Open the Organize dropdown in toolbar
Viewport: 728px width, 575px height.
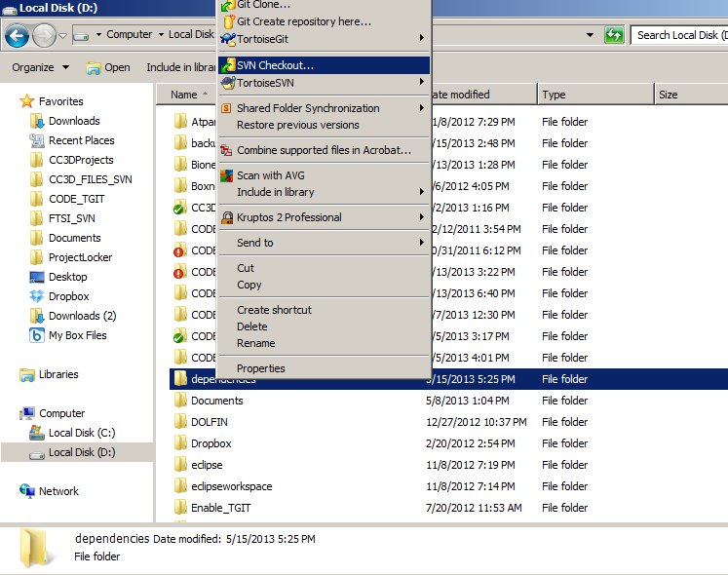coord(40,67)
